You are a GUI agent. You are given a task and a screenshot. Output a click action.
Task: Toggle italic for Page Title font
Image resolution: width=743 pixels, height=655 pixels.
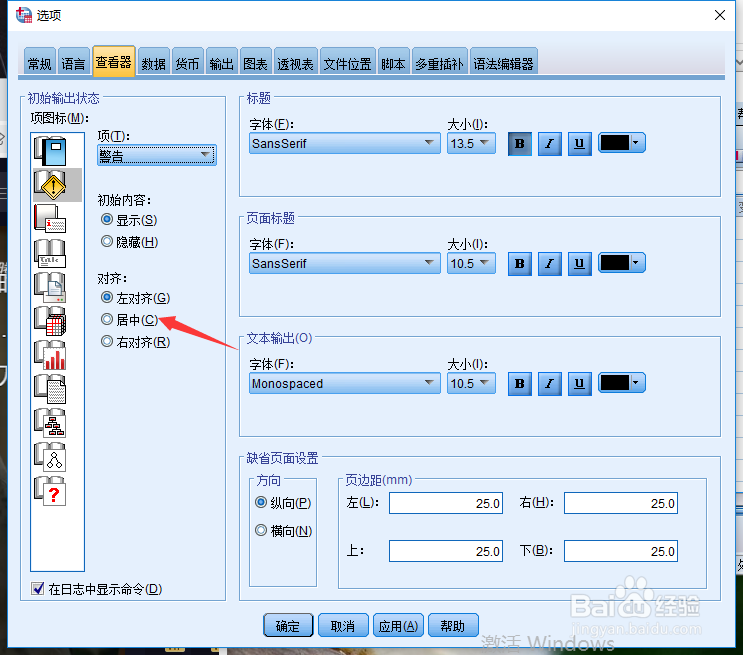pyautogui.click(x=550, y=264)
